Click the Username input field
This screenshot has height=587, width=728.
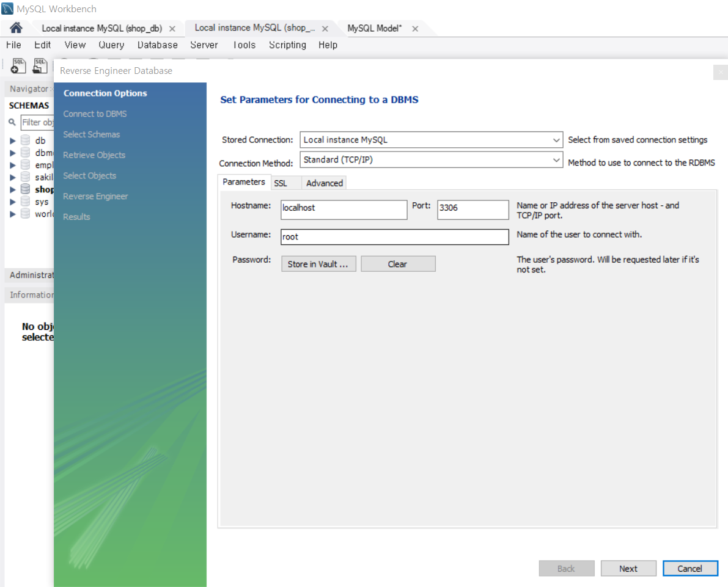point(395,236)
